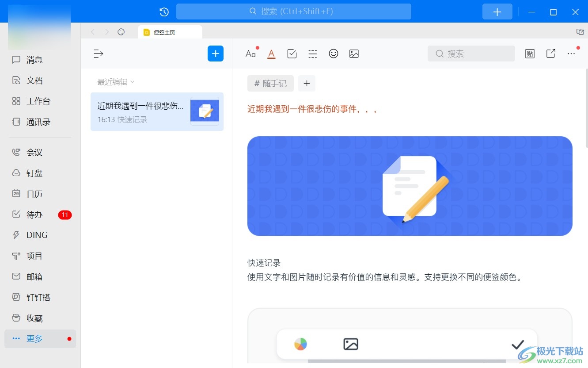Viewport: 588px width, 368px height.
Task: Go back with the left arrow
Action: [x=93, y=32]
